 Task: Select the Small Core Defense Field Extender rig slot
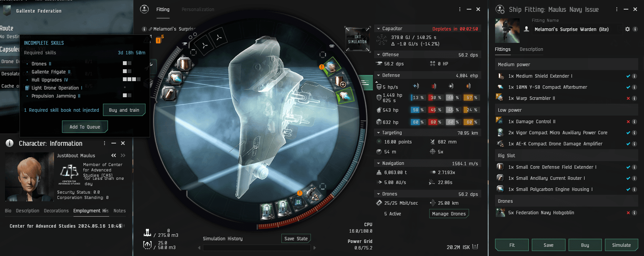pyautogui.click(x=184, y=64)
